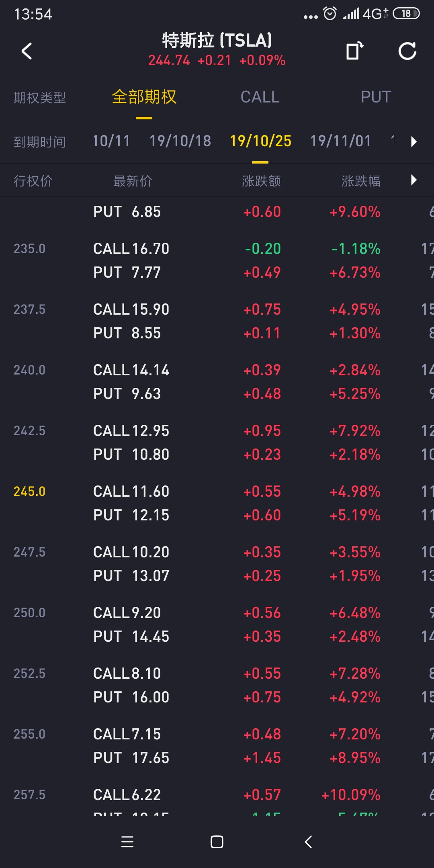Tap the back arrow beside the TSLA title
This screenshot has height=868, width=434.
[27, 51]
